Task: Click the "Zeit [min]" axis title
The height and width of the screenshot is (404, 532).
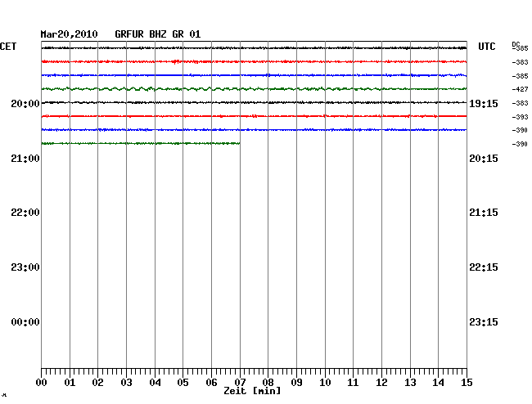Action: click(x=252, y=391)
